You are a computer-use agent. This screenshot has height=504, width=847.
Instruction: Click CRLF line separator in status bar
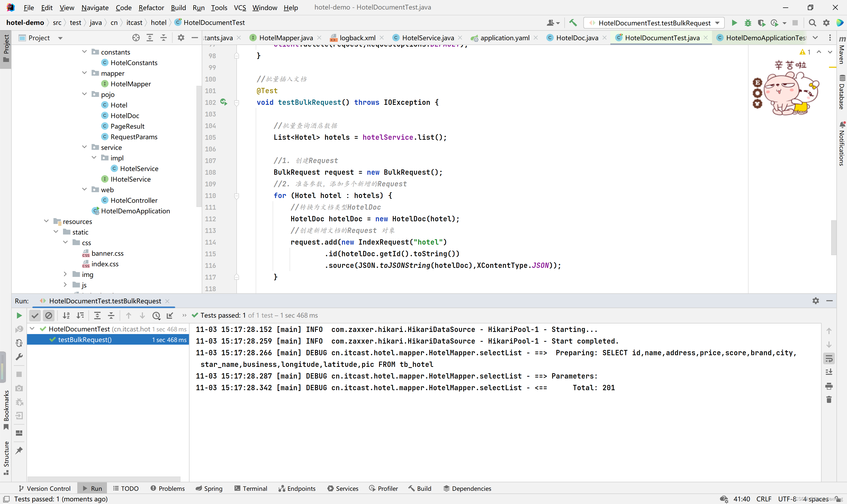(764, 499)
